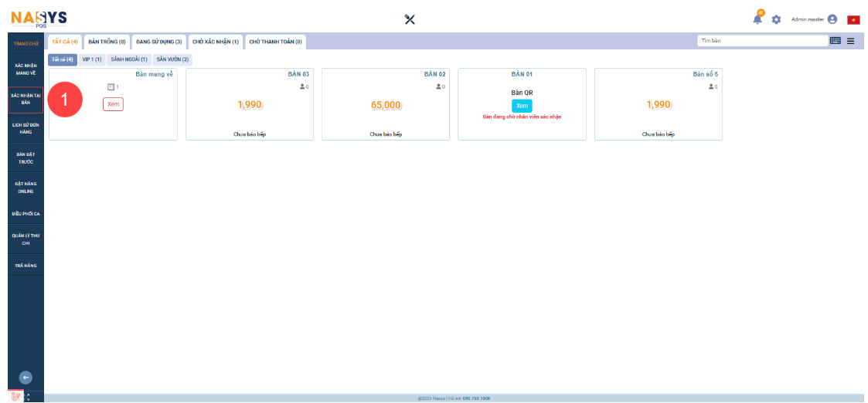Viewport: 868px width, 403px height.
Task: Select the Vietnam flag language icon
Action: tap(853, 19)
